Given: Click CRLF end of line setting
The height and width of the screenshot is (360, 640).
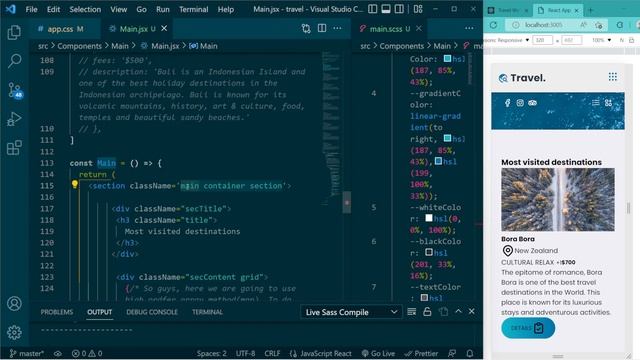Looking at the screenshot, I should tap(272, 353).
